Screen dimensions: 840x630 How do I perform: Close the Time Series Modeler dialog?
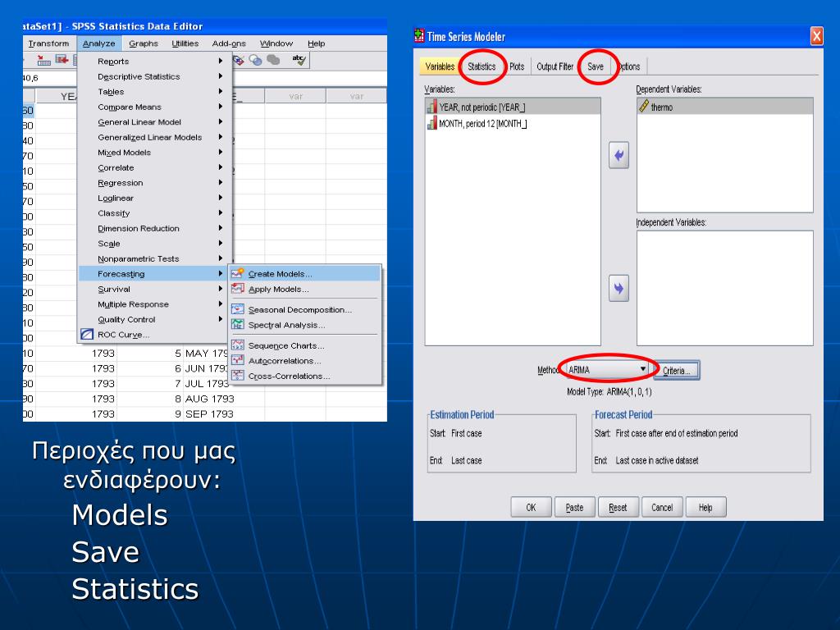tap(816, 36)
